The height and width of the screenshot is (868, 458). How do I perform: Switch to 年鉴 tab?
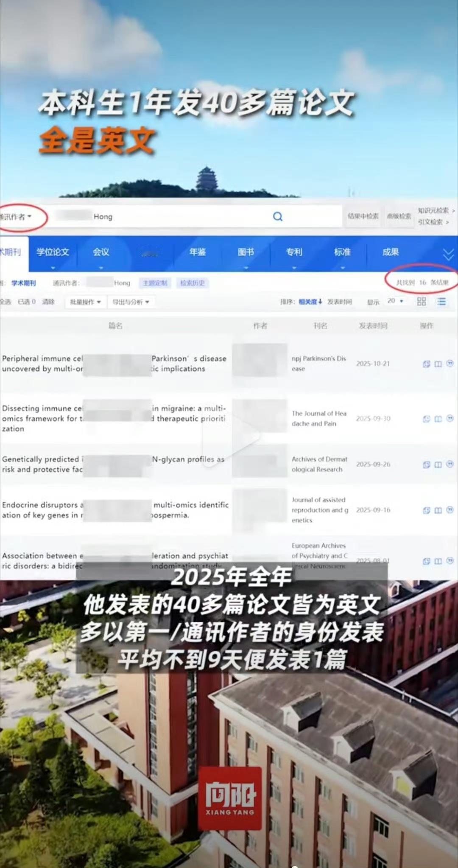tap(198, 252)
